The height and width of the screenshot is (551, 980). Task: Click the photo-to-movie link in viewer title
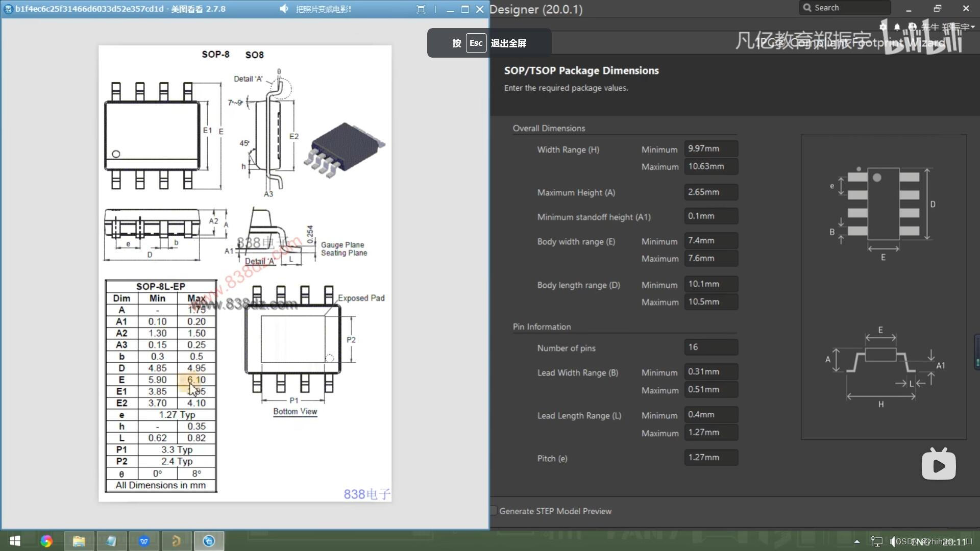[324, 9]
